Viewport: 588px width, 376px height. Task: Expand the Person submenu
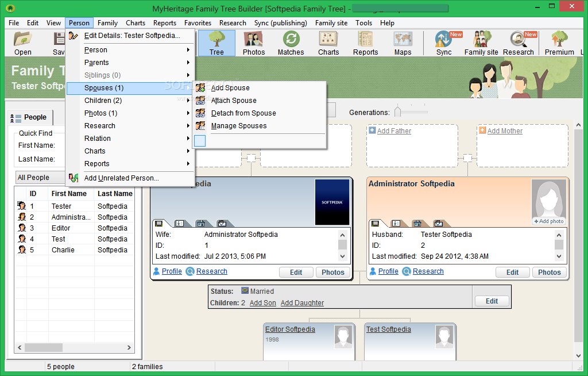[x=130, y=50]
